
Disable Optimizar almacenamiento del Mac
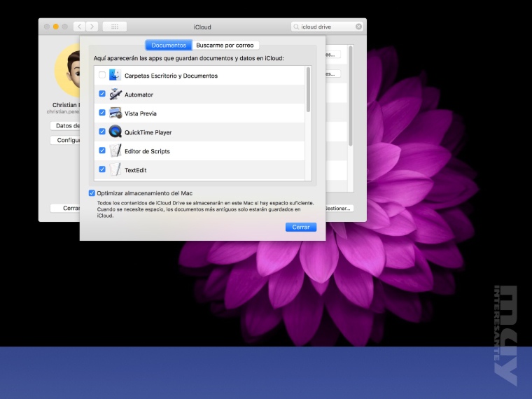coord(92,193)
